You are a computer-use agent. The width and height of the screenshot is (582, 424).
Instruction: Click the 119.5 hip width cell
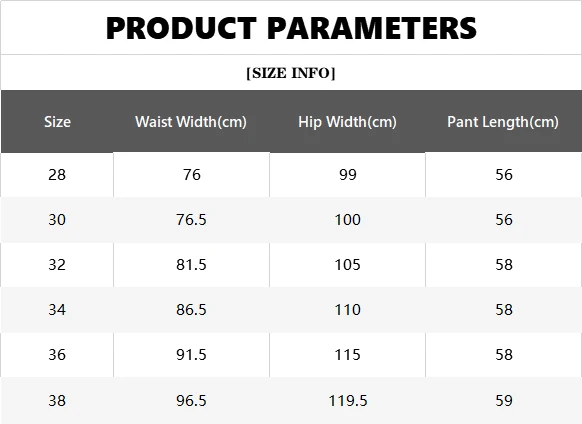coord(348,400)
